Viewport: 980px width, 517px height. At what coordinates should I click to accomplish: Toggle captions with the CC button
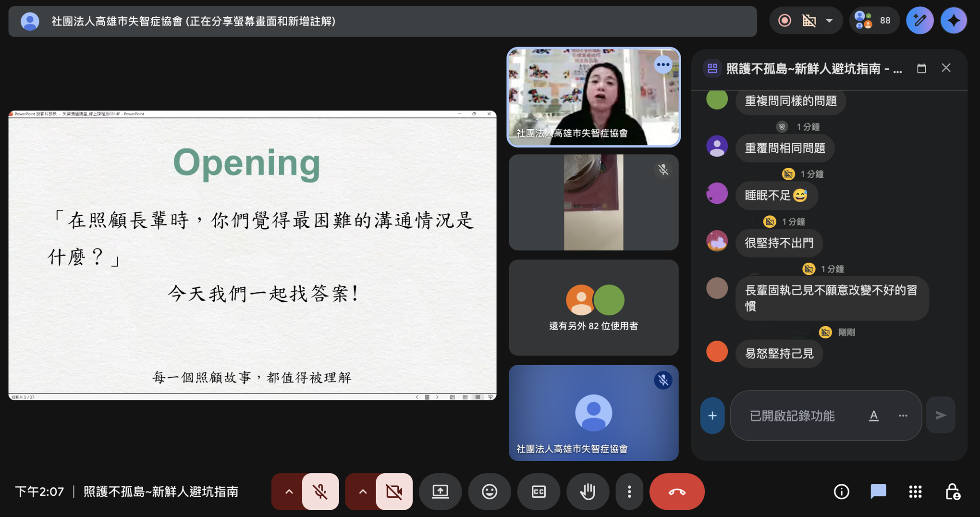pyautogui.click(x=539, y=492)
